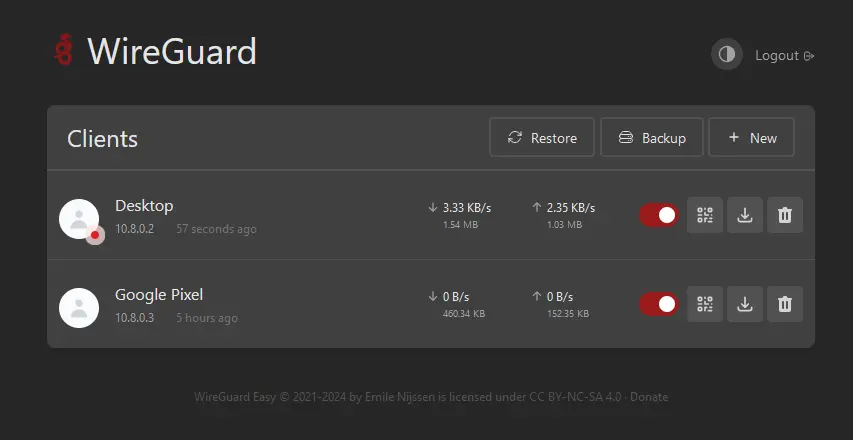The image size is (853, 440).
Task: Click the Restore button
Action: (542, 138)
